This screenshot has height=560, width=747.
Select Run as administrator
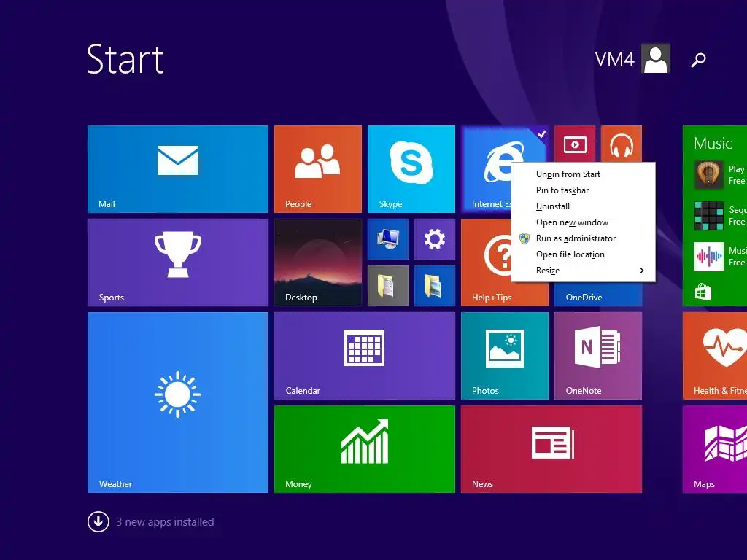point(583,238)
